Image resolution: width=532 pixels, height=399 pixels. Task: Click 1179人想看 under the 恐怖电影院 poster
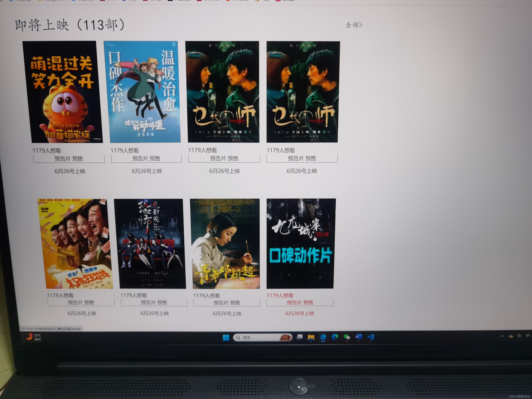134,295
